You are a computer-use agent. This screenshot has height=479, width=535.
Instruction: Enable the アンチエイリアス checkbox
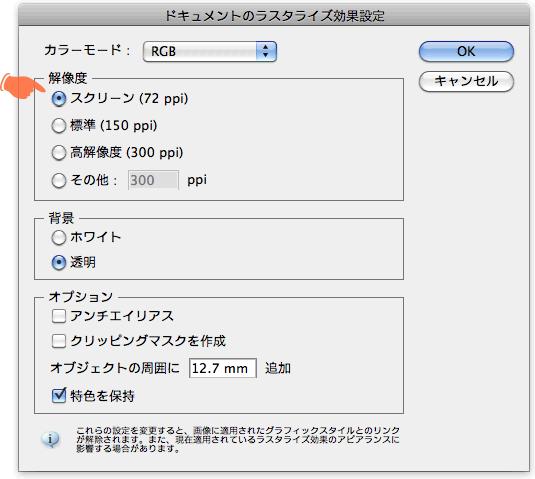[x=59, y=316]
